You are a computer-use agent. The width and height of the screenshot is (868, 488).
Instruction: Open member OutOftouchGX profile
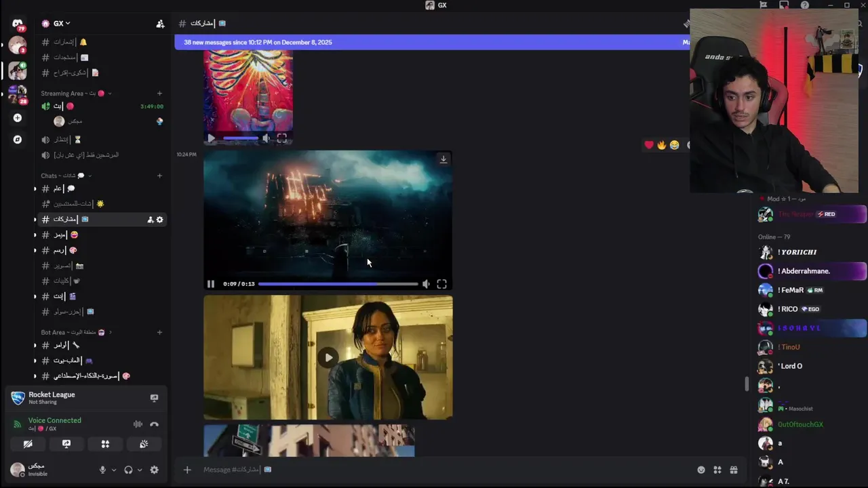[x=811, y=424]
